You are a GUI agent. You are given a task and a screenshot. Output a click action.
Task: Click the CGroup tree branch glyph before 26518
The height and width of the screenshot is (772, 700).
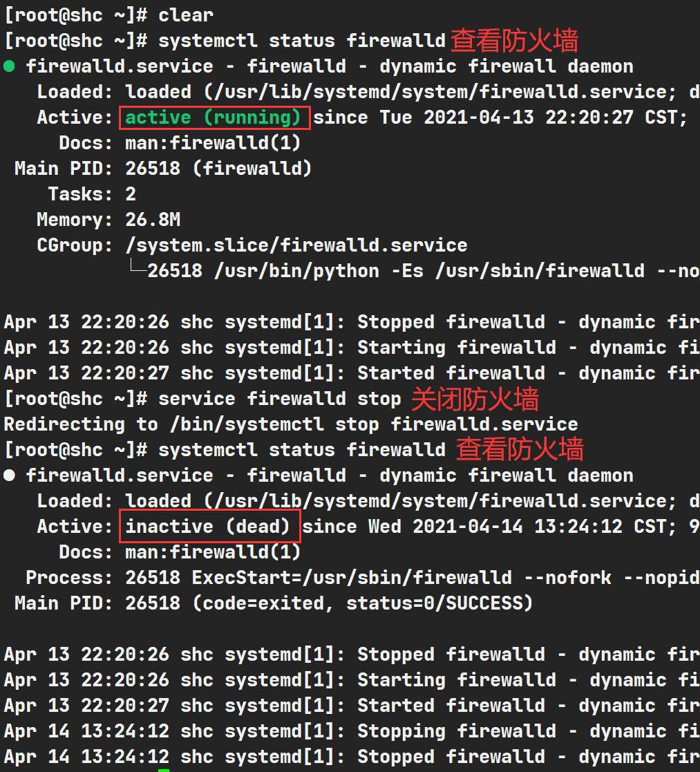[138, 266]
